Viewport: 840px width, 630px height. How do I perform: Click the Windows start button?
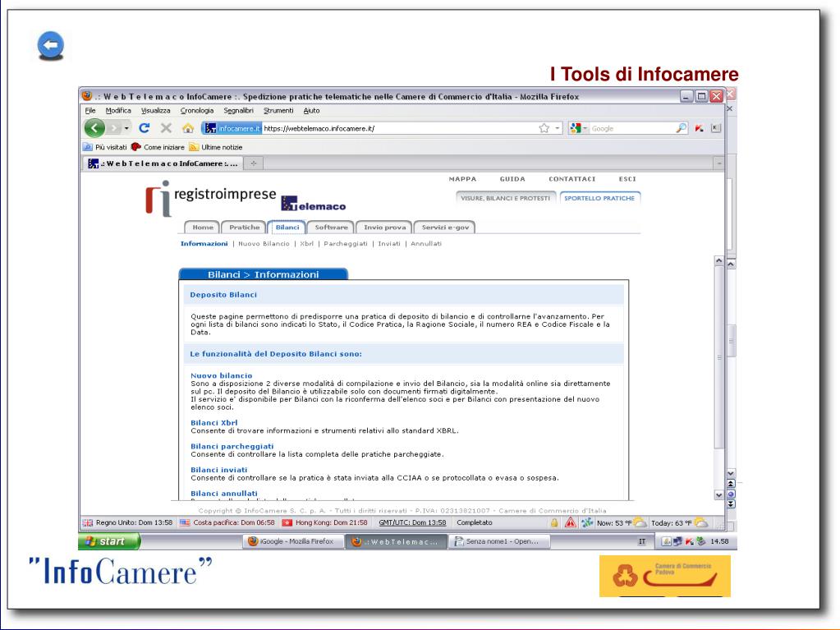[110, 541]
